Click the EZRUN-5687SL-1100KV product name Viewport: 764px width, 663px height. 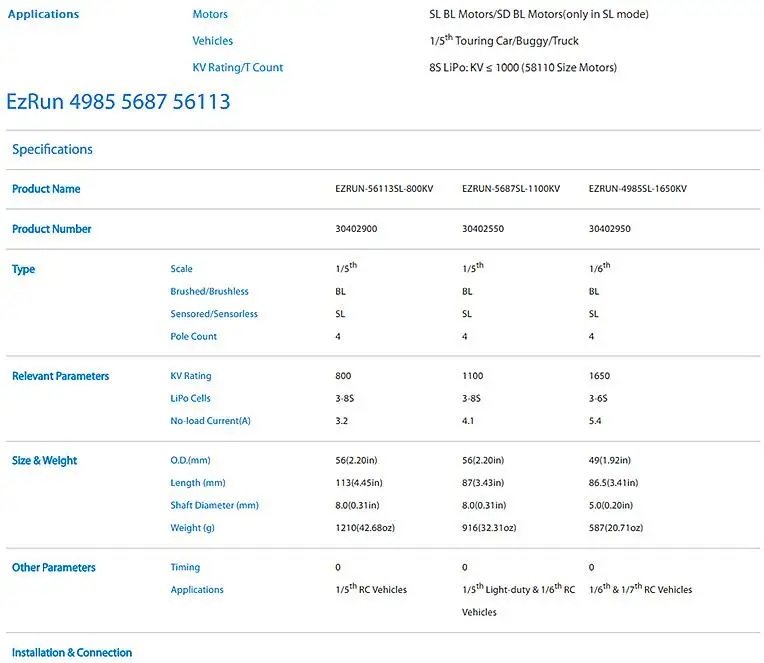pos(511,189)
